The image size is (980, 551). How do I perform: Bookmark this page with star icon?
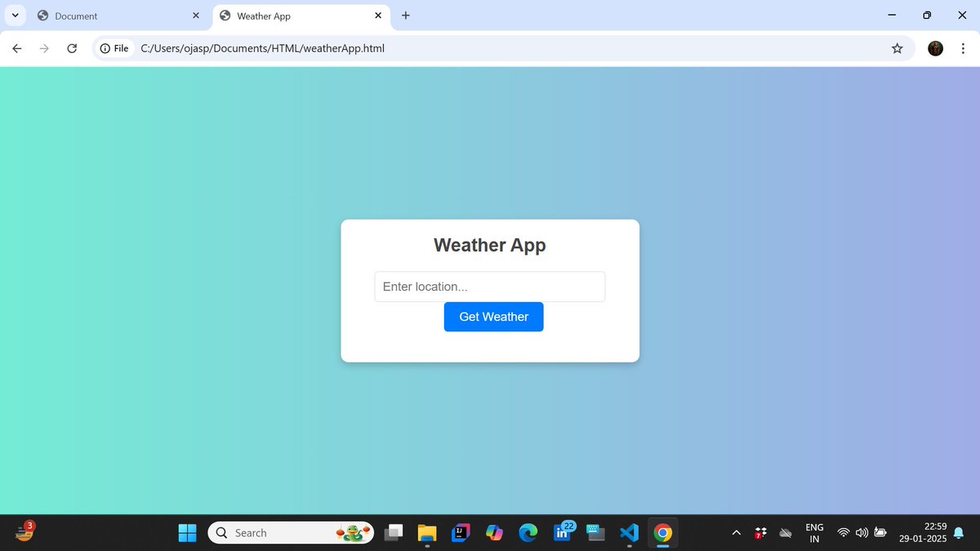(897, 48)
